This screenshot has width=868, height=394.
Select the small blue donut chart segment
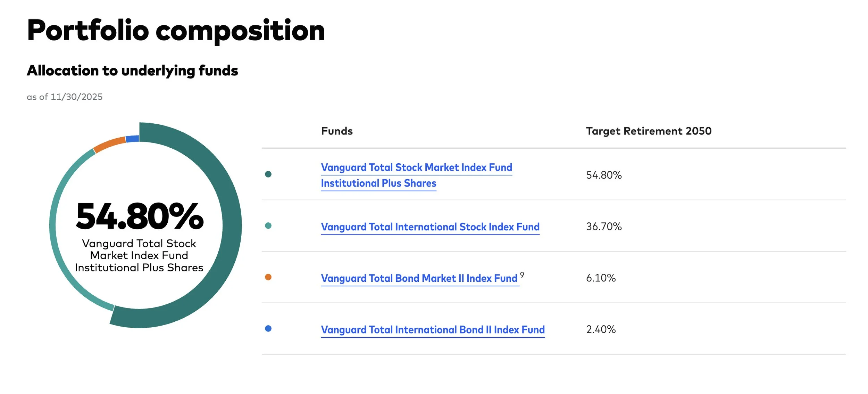tap(132, 139)
